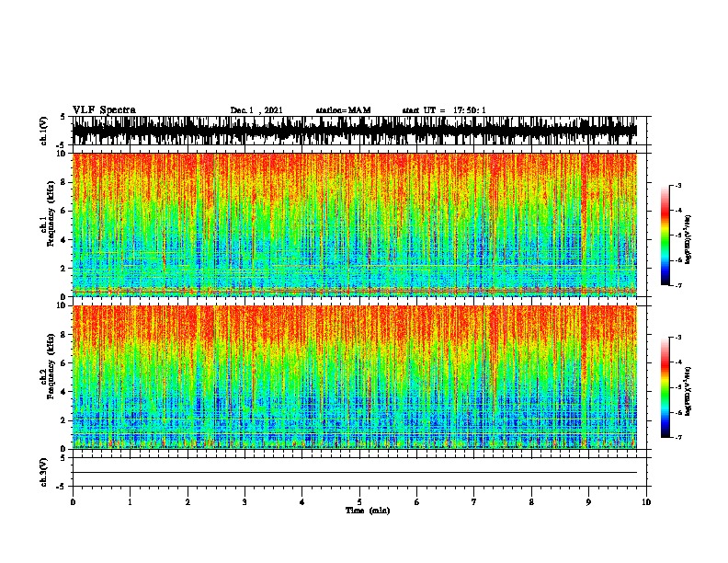Select time axis tick label "4"
This screenshot has width=728, height=563.
(302, 502)
